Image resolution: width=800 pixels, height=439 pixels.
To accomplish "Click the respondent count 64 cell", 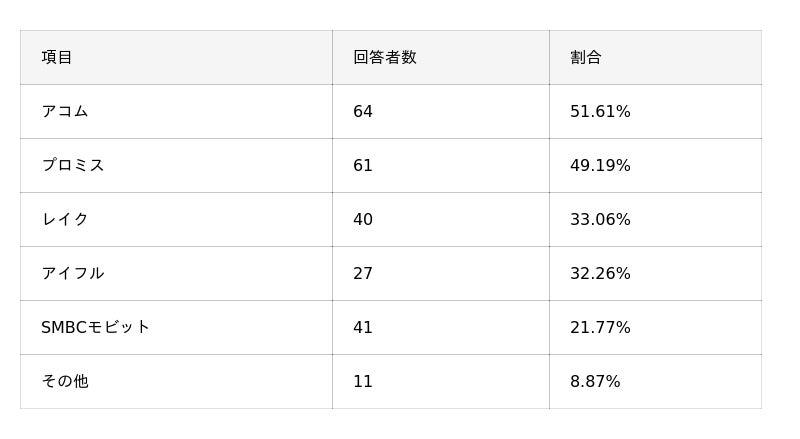I will tap(363, 112).
